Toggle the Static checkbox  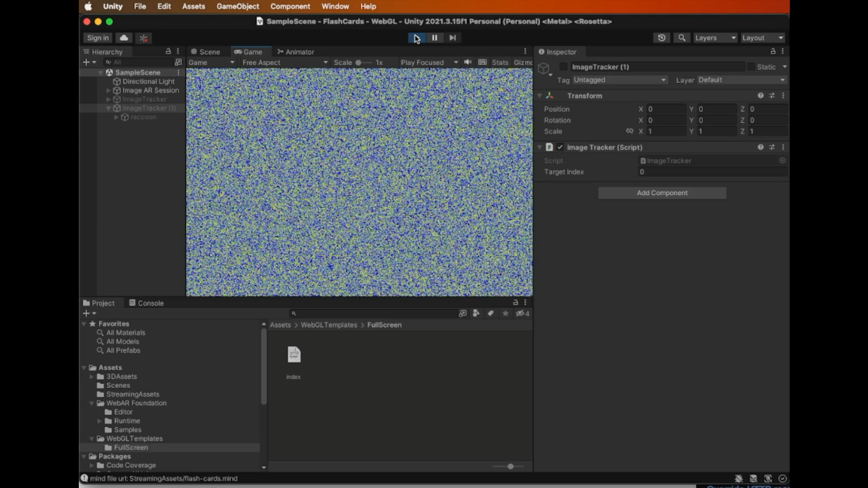pyautogui.click(x=751, y=67)
